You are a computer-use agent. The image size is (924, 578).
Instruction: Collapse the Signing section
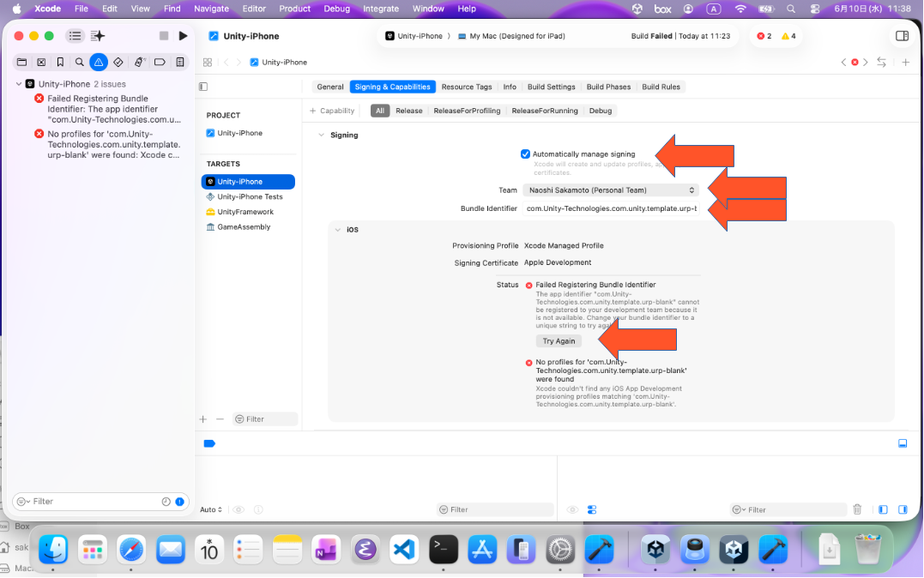click(321, 135)
